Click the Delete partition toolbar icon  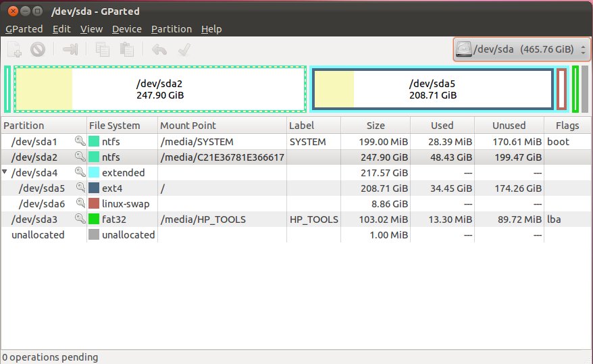[38, 49]
